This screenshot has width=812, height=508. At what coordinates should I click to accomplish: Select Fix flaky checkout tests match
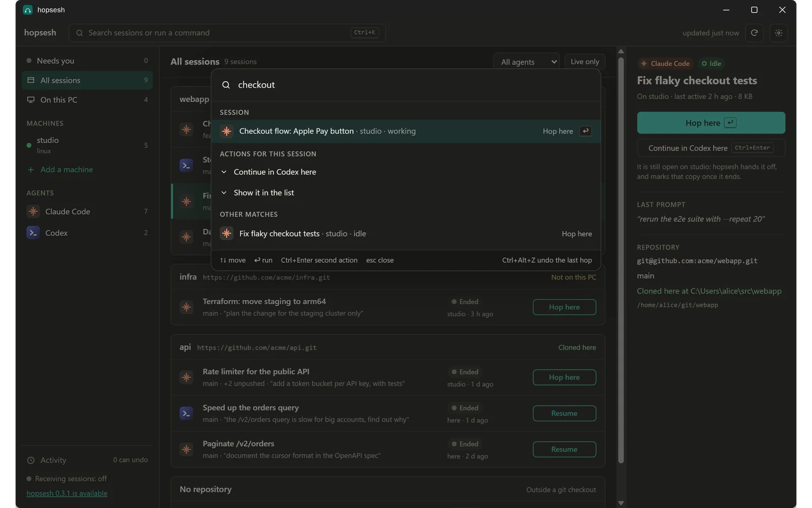click(x=406, y=234)
